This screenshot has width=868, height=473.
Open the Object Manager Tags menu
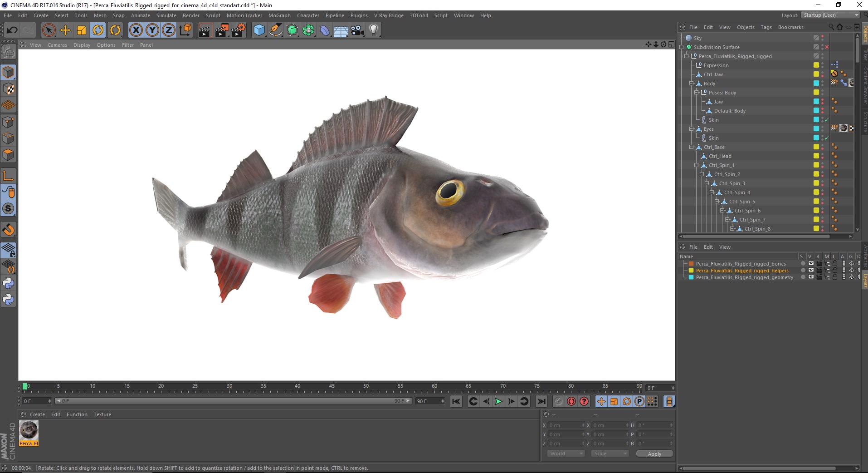point(766,27)
